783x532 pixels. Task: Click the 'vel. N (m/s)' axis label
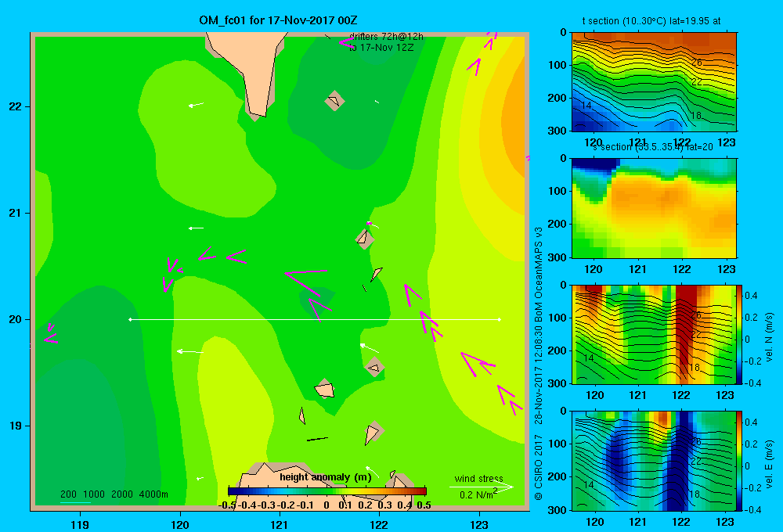click(770, 337)
